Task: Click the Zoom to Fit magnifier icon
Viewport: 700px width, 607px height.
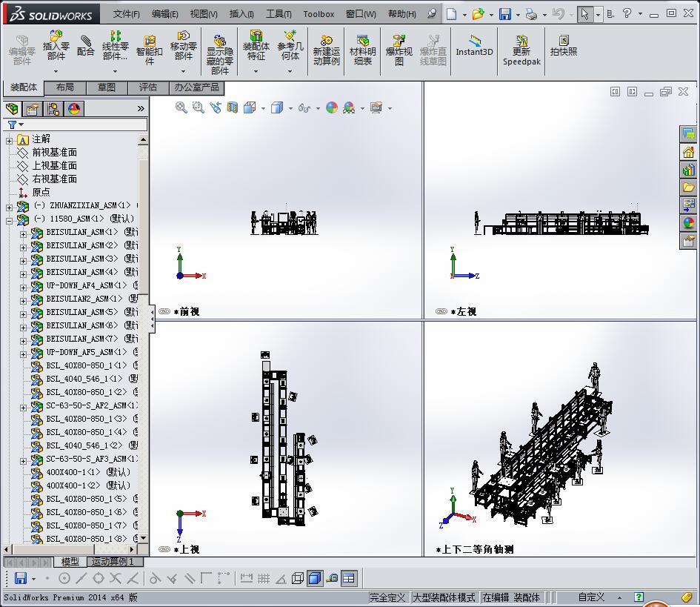Action: [181, 107]
